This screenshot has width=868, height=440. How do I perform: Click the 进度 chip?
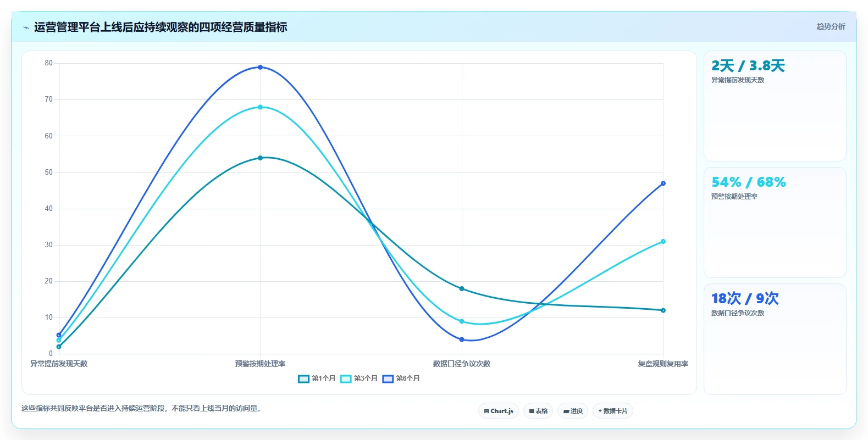click(573, 411)
